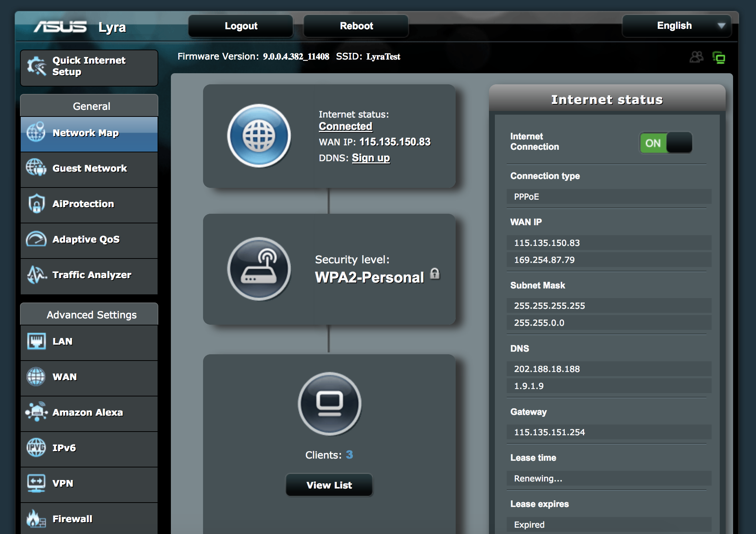Click the Connected status link

pos(345,126)
